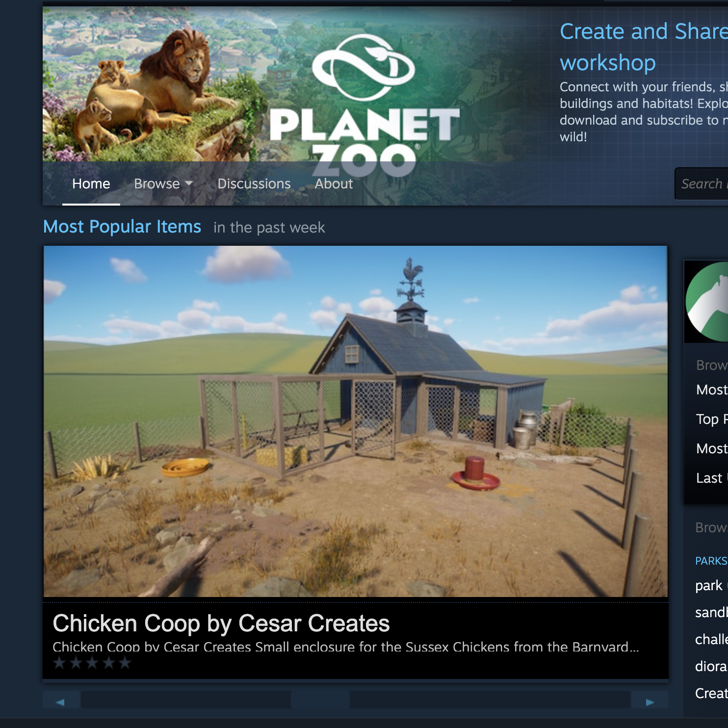Click the star rating under Chicken Coop
This screenshot has width=728, height=728.
coord(92,663)
